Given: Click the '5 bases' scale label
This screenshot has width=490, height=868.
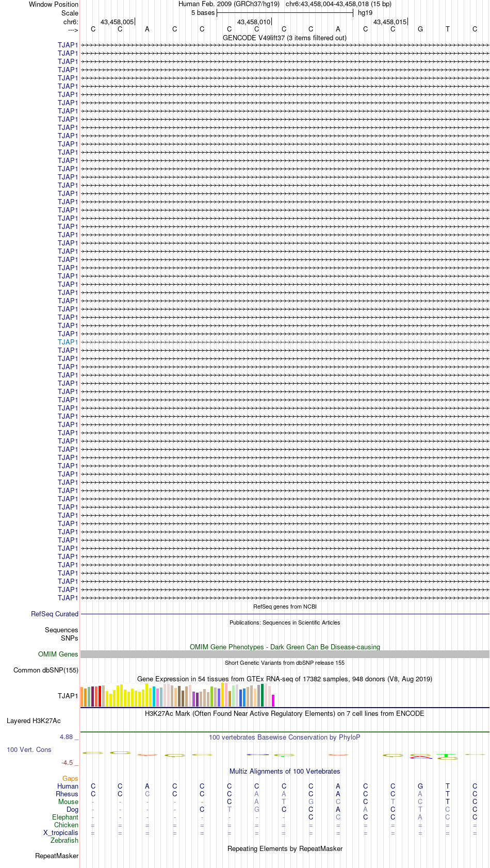Looking at the screenshot, I should click(203, 13).
